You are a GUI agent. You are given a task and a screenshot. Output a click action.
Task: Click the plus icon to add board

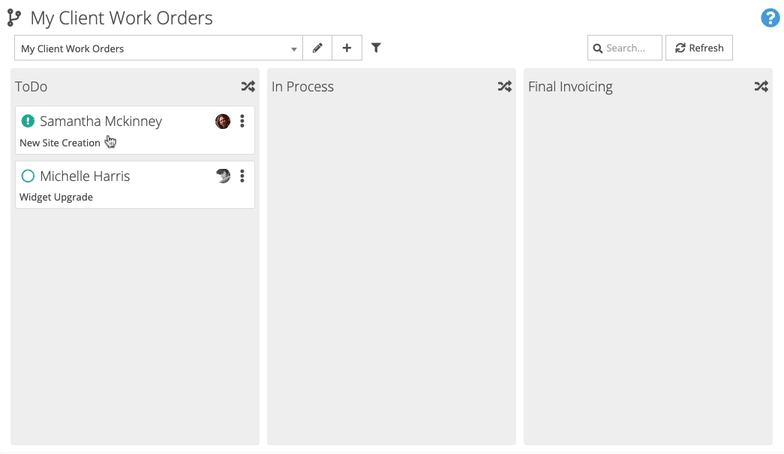pos(346,48)
